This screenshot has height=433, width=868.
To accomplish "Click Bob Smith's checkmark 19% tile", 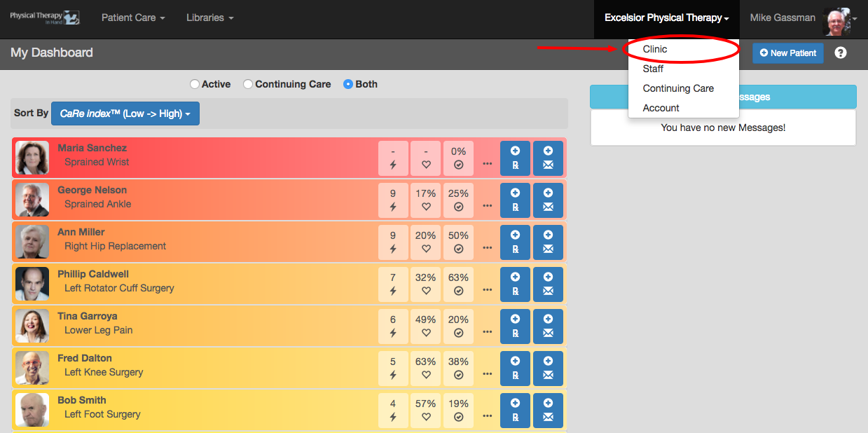I will 458,410.
